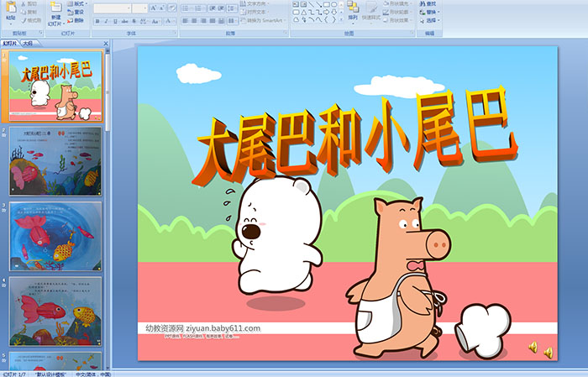The image size is (588, 377).
Task: Switch to the Slides (幻灯片) pane tab
Action: pyautogui.click(x=10, y=44)
